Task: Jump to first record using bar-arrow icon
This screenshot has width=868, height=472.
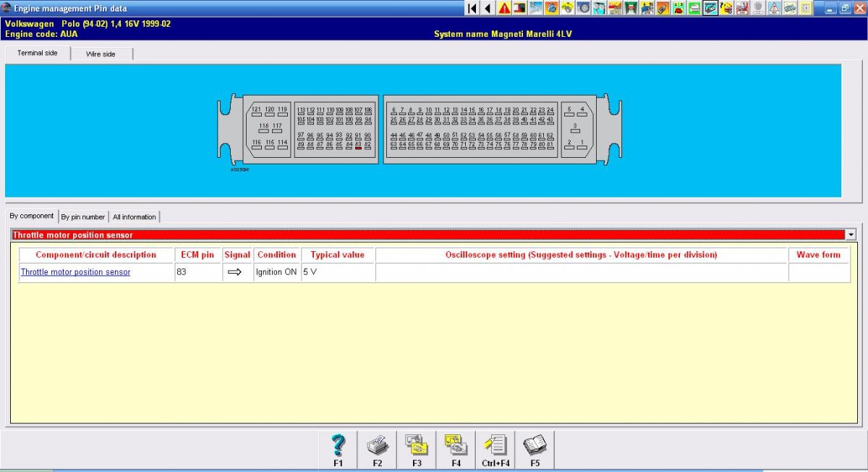Action: pos(472,8)
